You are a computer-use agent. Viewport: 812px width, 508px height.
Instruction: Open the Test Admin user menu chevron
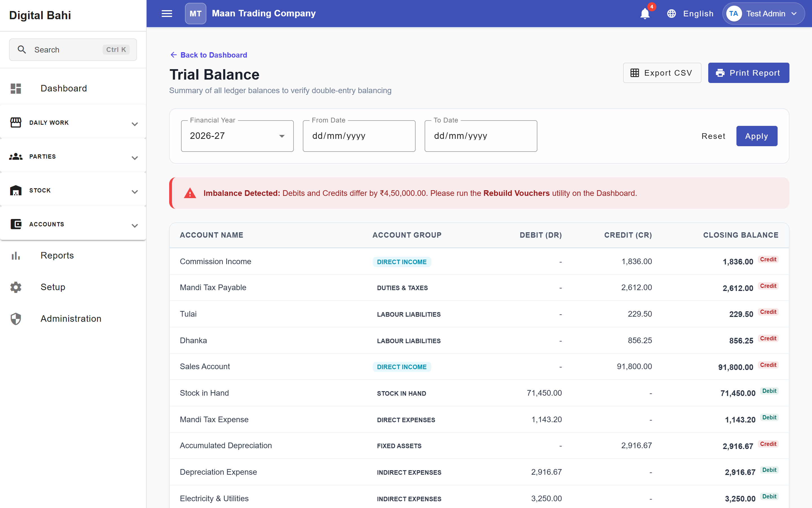pyautogui.click(x=794, y=14)
